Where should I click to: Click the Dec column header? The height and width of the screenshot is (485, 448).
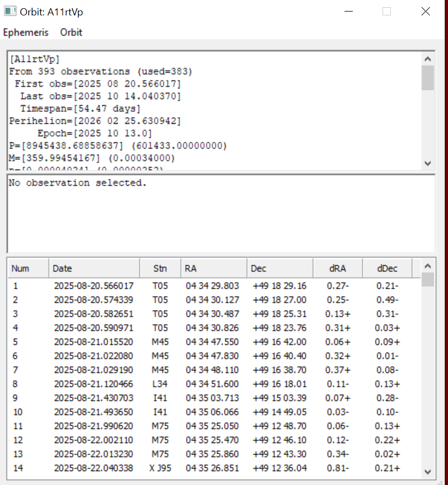click(280, 269)
